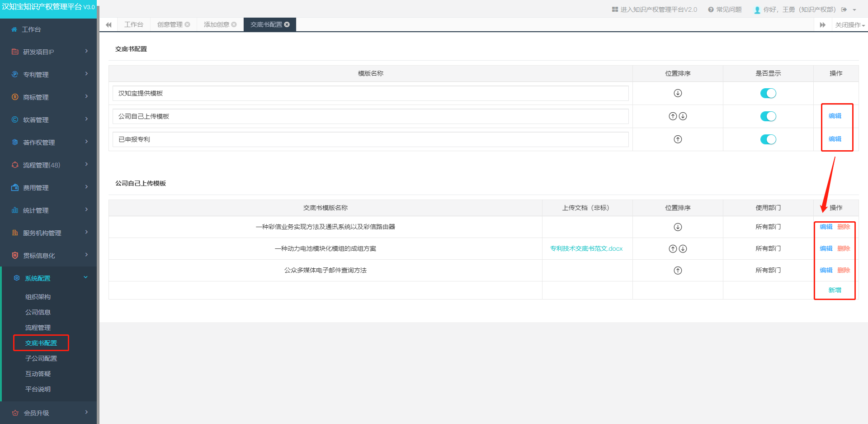The width and height of the screenshot is (868, 424).
Task: Open 互动答疑 submenu item
Action: coord(38,374)
